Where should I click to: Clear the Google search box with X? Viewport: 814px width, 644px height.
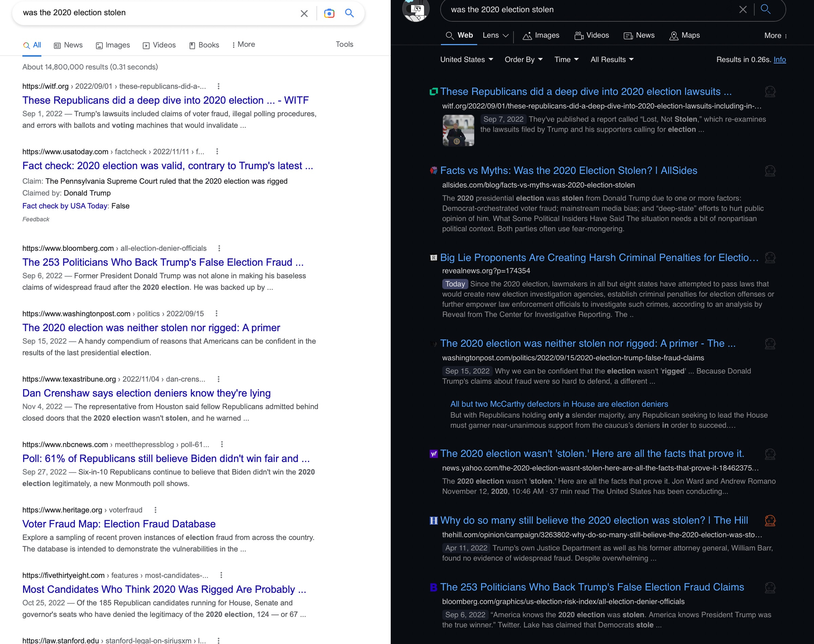click(x=304, y=14)
